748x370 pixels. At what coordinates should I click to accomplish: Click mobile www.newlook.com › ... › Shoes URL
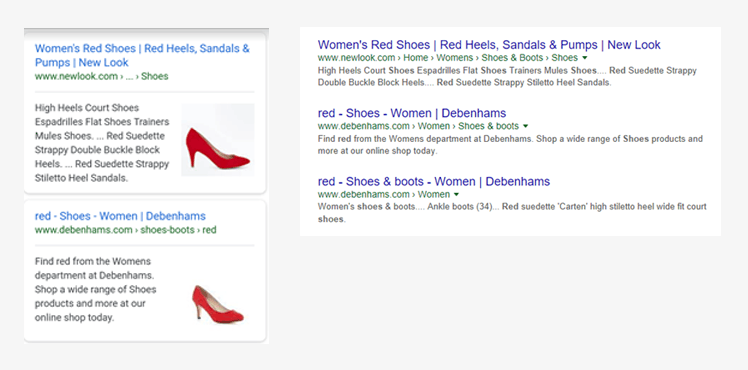(102, 76)
